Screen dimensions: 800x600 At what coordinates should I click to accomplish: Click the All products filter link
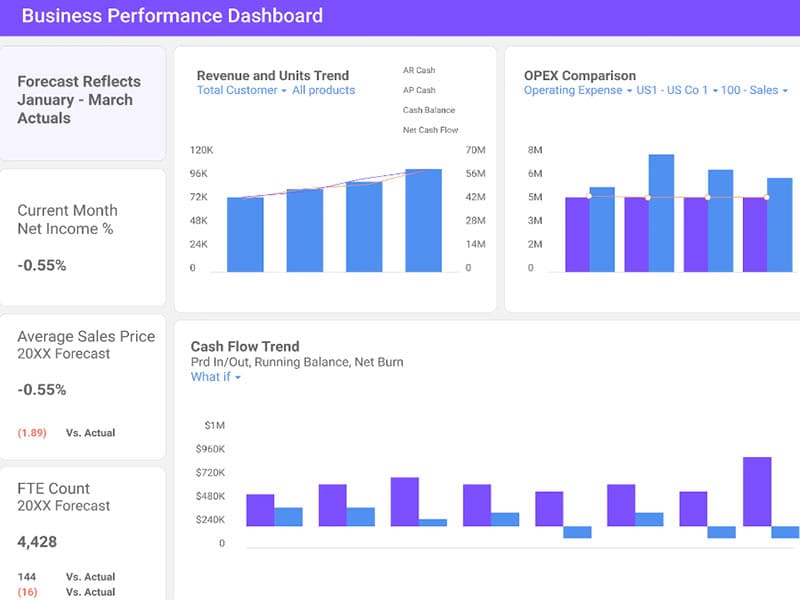point(323,90)
